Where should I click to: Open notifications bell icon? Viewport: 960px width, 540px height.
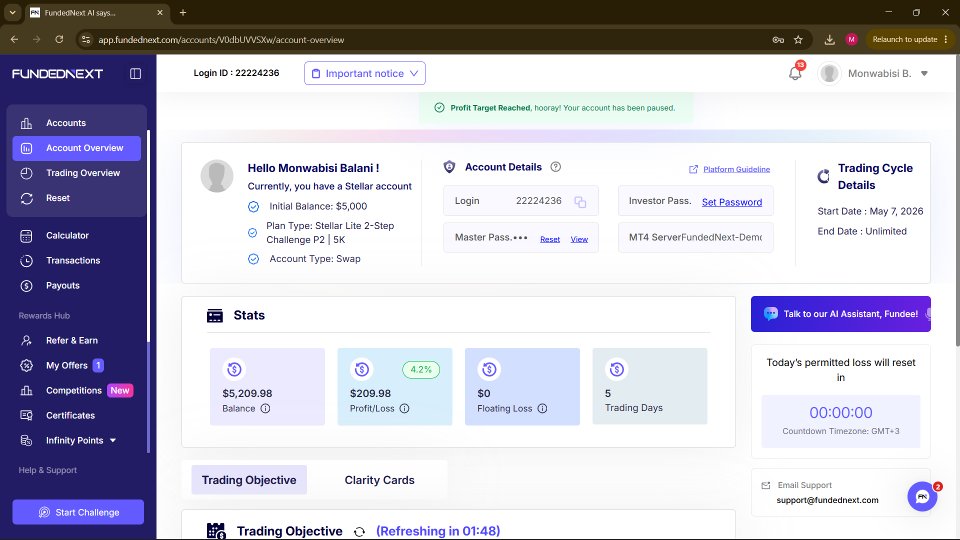click(x=795, y=73)
